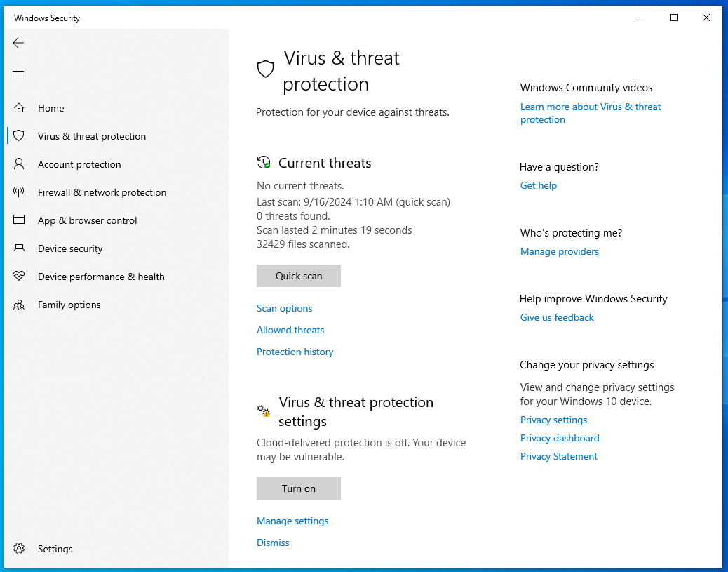Screen dimensions: 728x572
Task: Click the Family options people icon
Action: click(18, 305)
